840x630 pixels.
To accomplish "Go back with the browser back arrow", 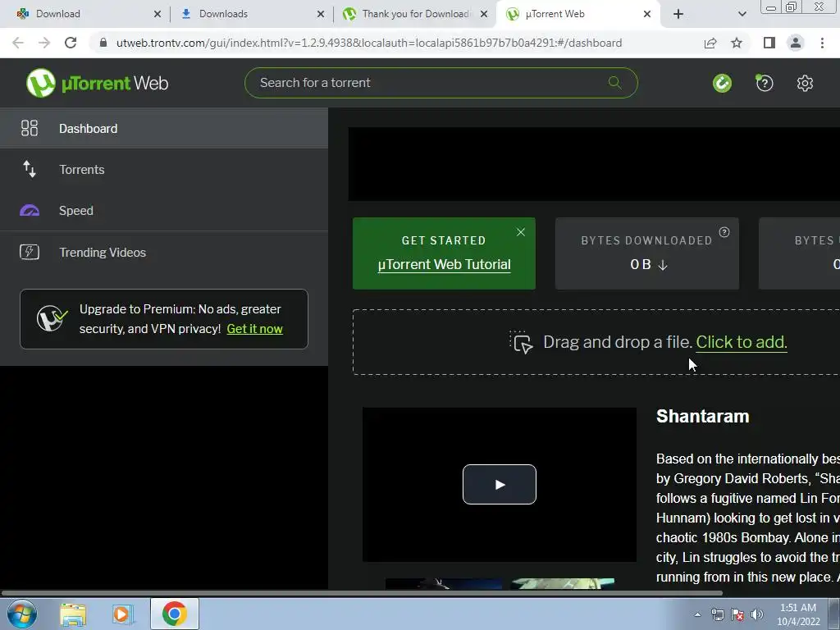I will [x=18, y=43].
